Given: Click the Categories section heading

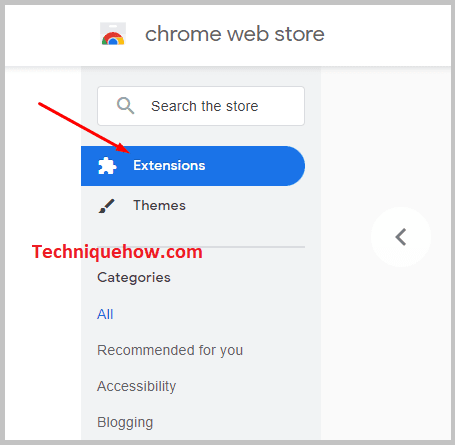Looking at the screenshot, I should coord(134,278).
